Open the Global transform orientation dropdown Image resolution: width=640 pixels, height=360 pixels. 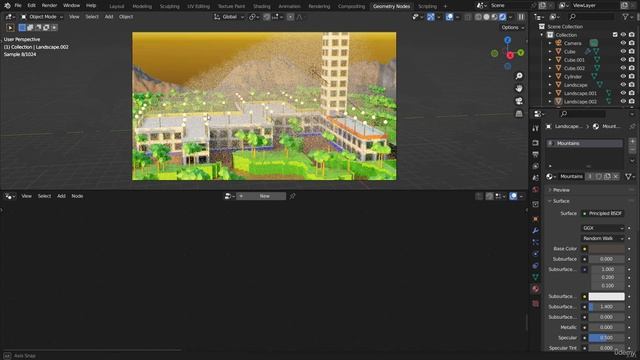[x=229, y=17]
